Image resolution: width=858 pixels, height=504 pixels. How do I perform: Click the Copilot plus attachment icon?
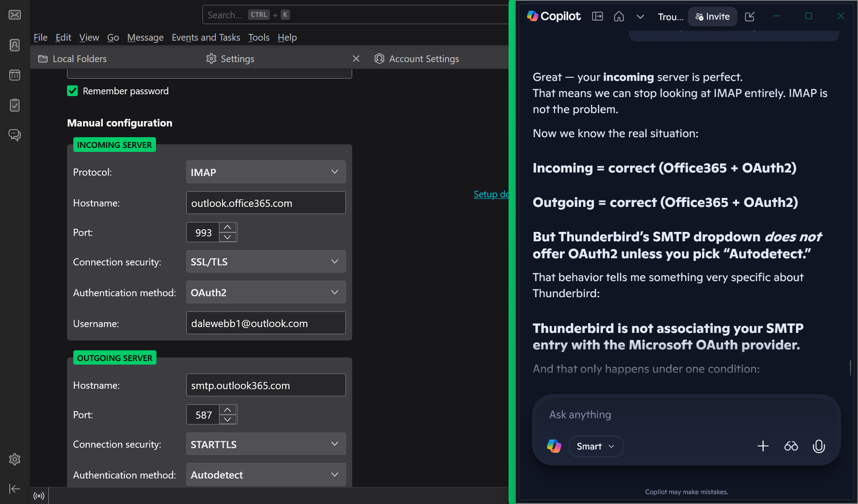(x=763, y=446)
